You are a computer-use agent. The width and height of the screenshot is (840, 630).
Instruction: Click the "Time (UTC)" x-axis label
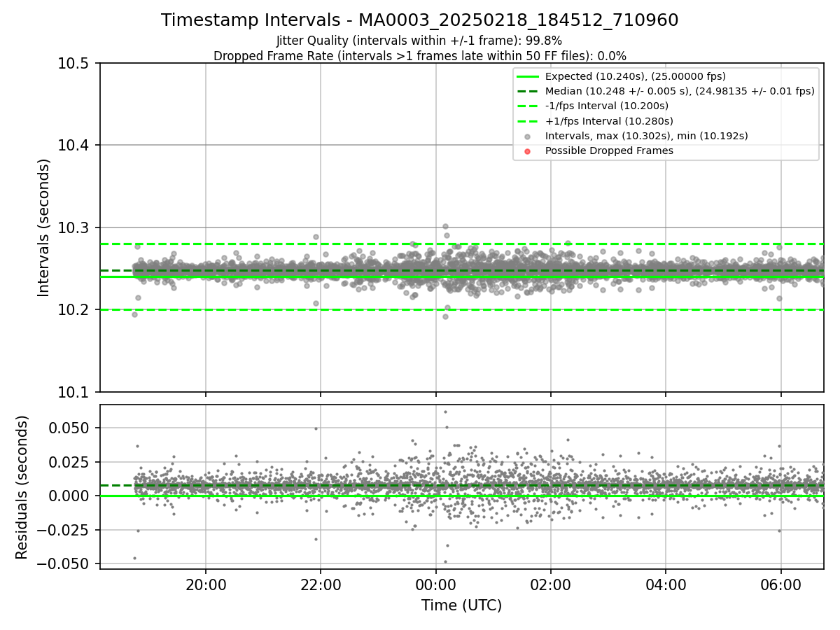(461, 605)
